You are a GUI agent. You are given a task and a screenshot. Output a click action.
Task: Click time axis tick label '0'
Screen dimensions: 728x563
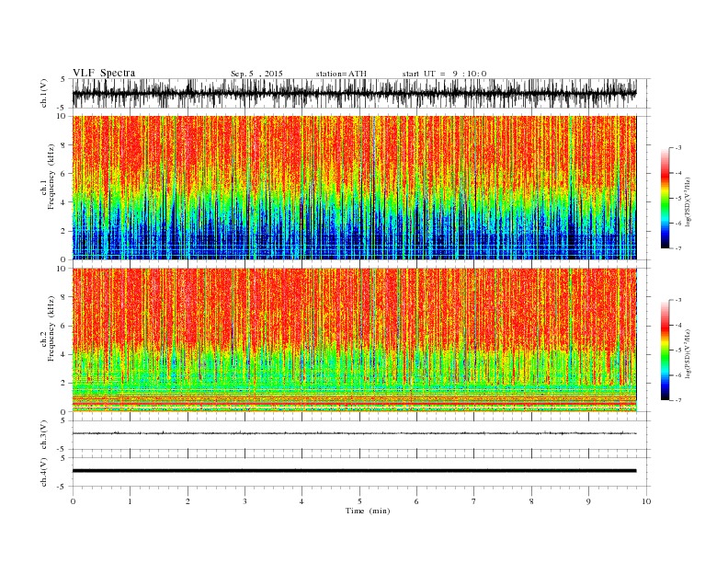pos(73,501)
